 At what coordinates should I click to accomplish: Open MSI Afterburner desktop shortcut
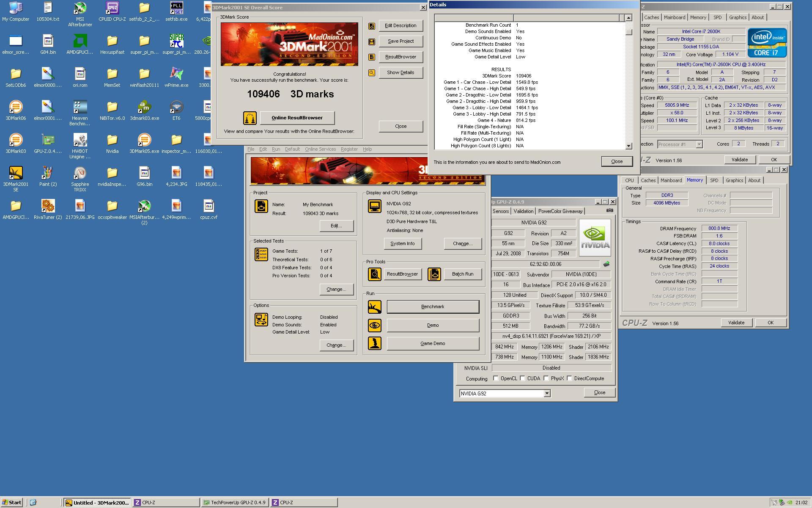click(x=80, y=14)
